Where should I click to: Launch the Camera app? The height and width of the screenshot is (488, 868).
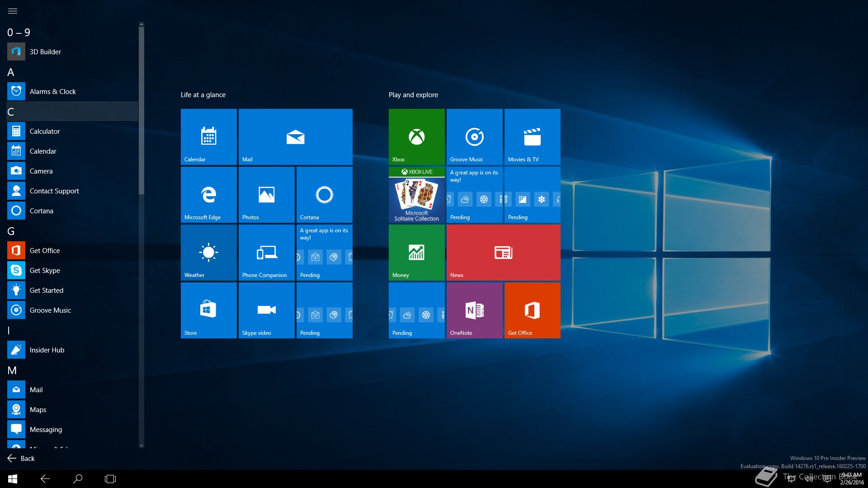[72, 171]
